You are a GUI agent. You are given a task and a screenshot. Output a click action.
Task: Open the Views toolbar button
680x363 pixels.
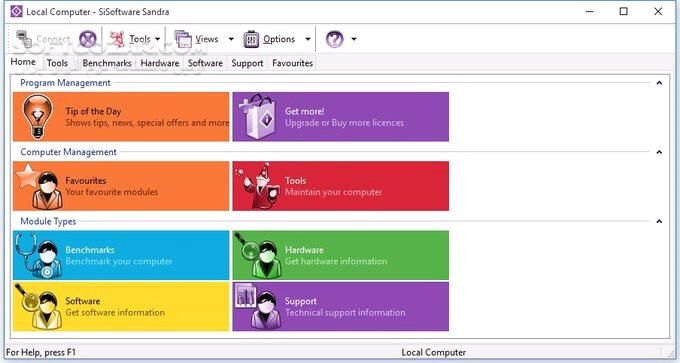196,39
